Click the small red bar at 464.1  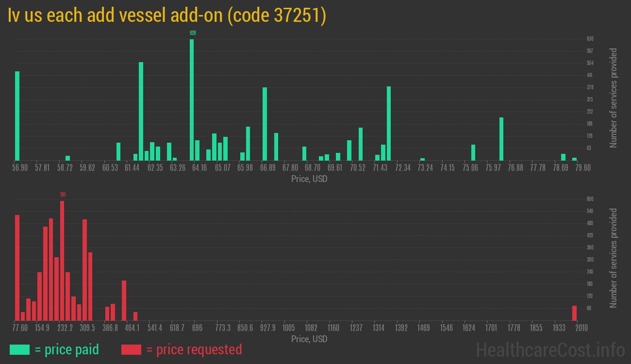[x=135, y=316]
